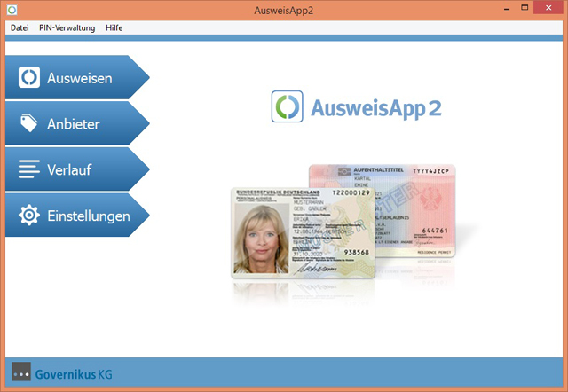
Task: Click the Personalausweis sample card image
Action: (x=303, y=233)
